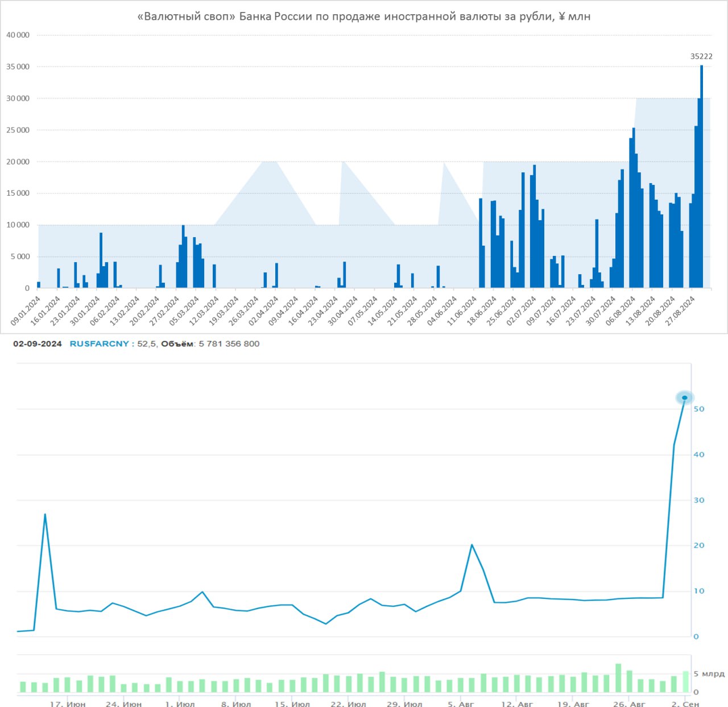The image size is (728, 707).
Task: Click the mid-June spike peak on the line chart
Action: tap(45, 514)
